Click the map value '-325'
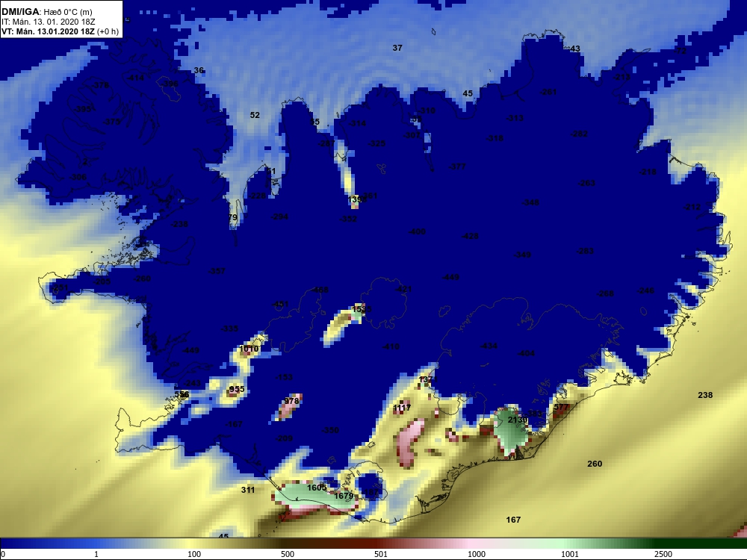747x560 pixels. [x=376, y=143]
